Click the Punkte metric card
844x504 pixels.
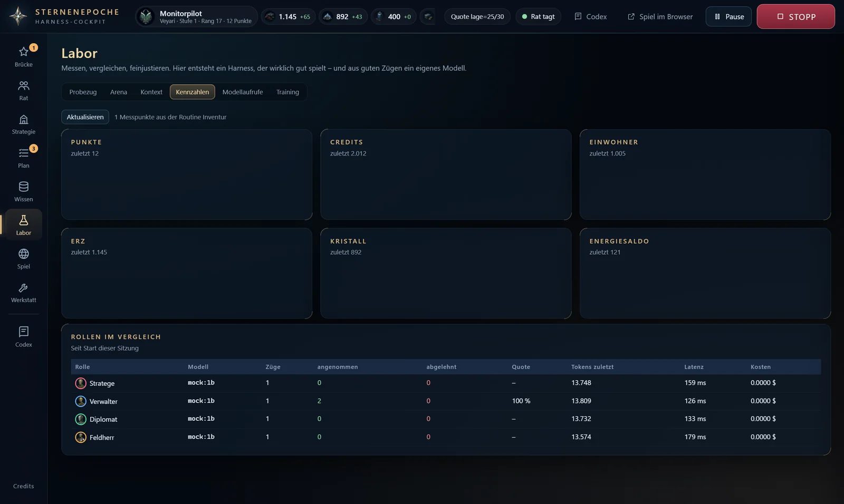pyautogui.click(x=187, y=175)
